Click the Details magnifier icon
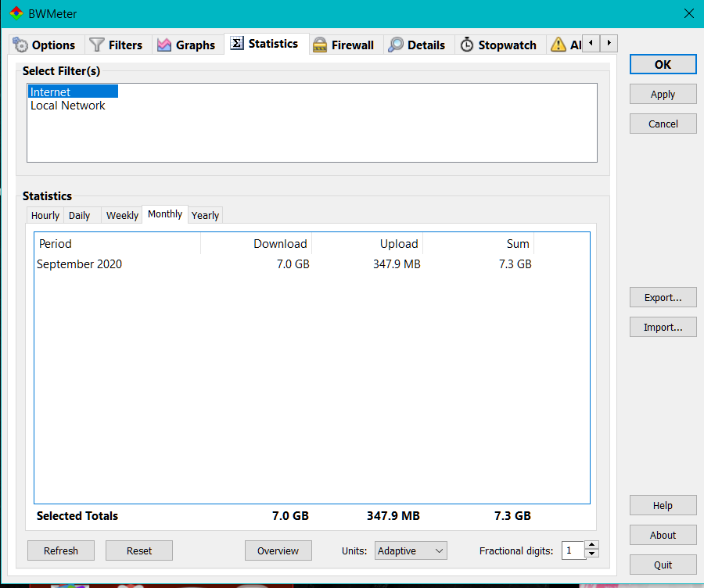Image resolution: width=704 pixels, height=588 pixels. [396, 45]
